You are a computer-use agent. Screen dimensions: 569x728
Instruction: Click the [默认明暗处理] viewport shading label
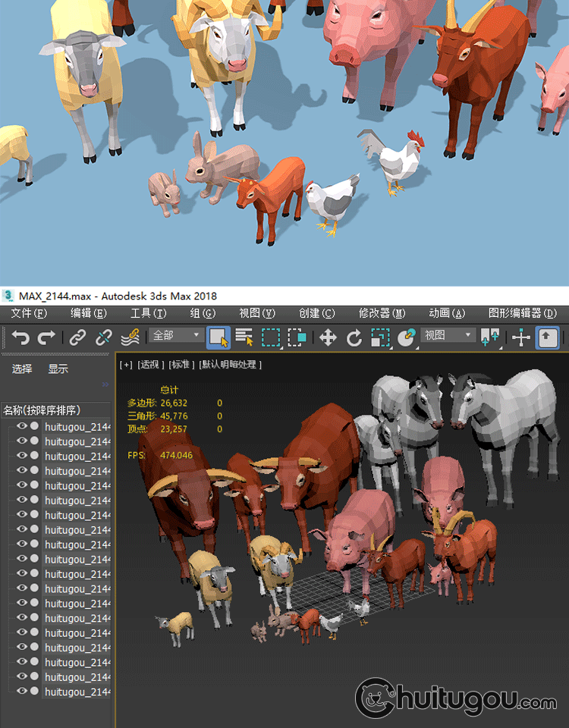pyautogui.click(x=231, y=365)
